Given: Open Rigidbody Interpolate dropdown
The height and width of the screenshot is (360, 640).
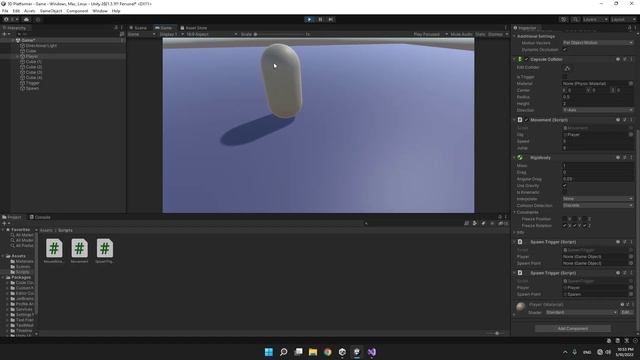Looking at the screenshot, I should coord(598,199).
